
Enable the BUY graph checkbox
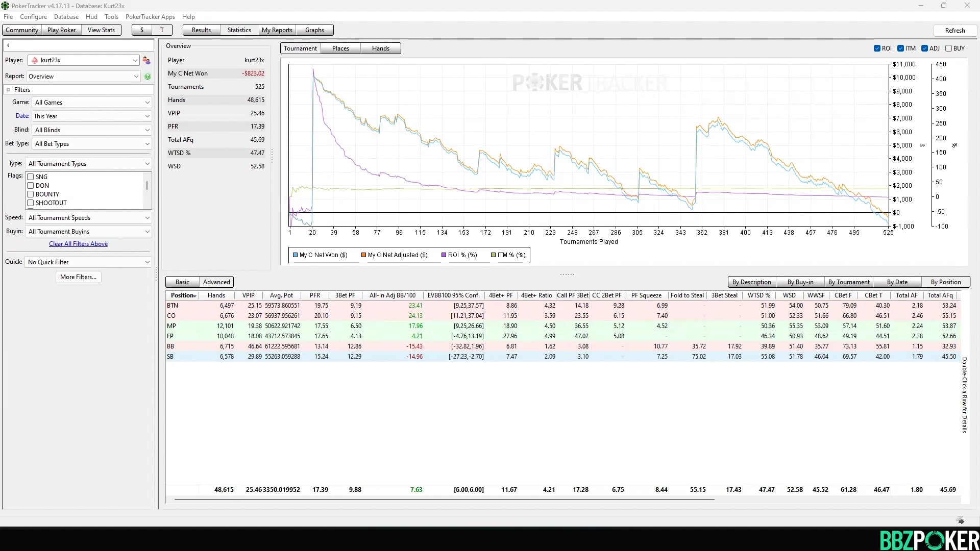[948, 48]
